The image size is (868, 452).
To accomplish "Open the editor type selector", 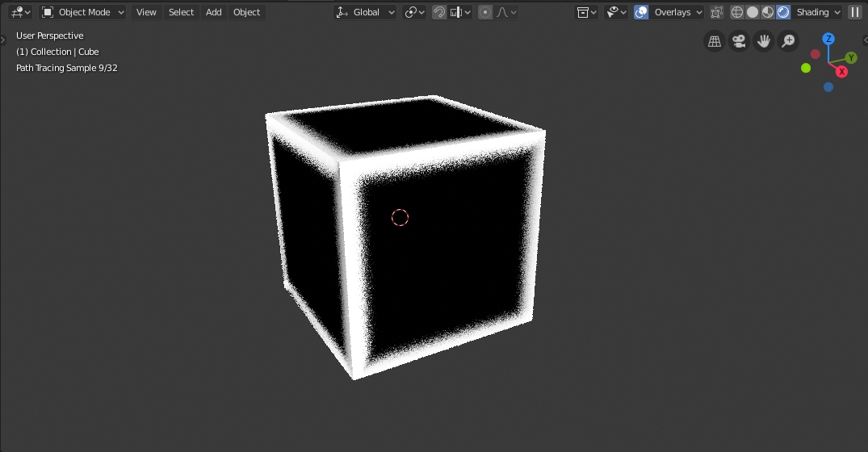I will tap(21, 12).
